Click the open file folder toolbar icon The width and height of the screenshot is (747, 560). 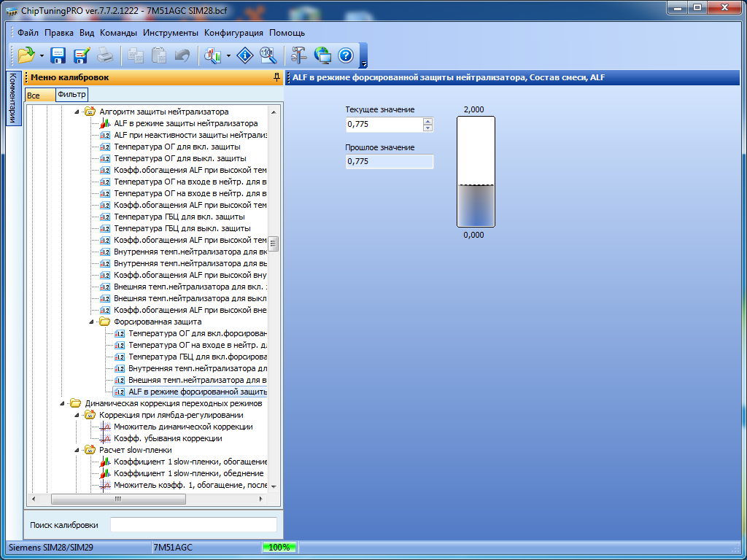click(26, 55)
